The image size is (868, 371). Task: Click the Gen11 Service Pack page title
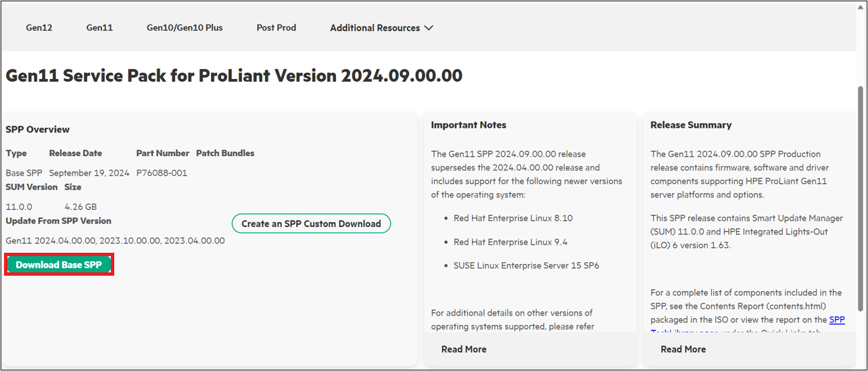point(234,76)
